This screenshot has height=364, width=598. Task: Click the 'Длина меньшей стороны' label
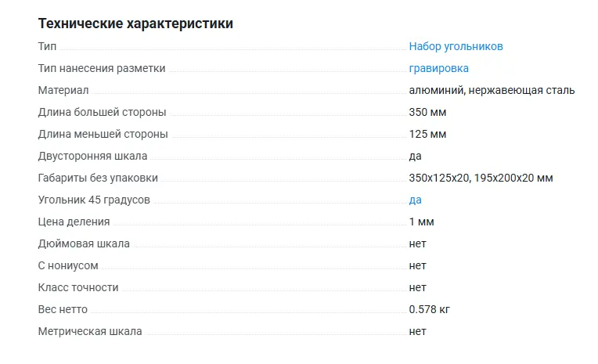(x=103, y=134)
